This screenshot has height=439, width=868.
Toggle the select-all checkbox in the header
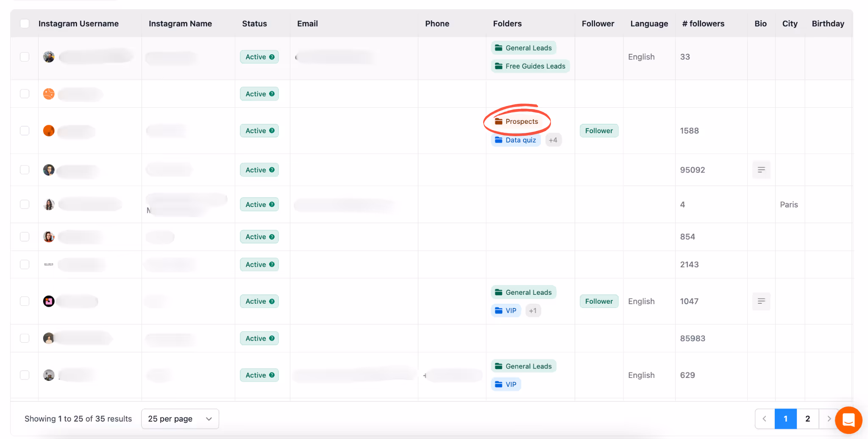click(x=25, y=24)
